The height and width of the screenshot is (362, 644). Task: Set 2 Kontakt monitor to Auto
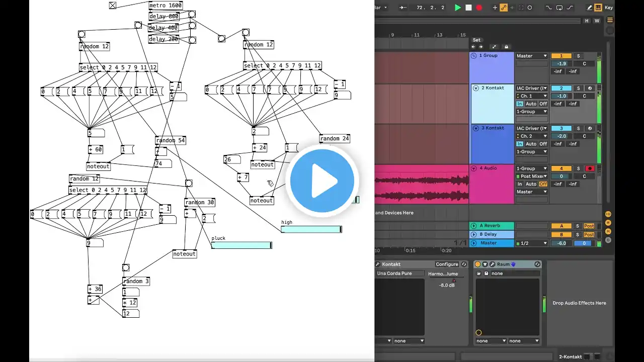pos(531,104)
